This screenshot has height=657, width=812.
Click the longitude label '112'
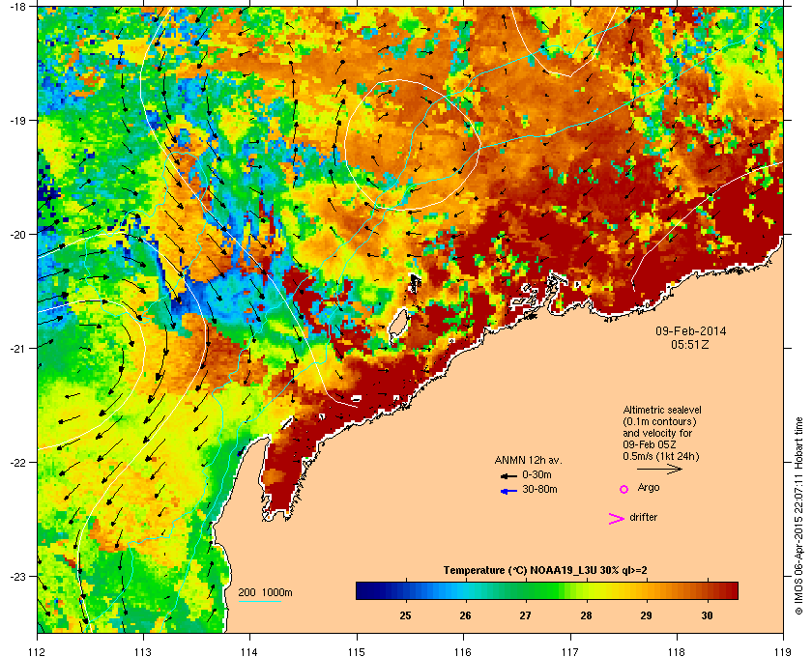coord(38,652)
